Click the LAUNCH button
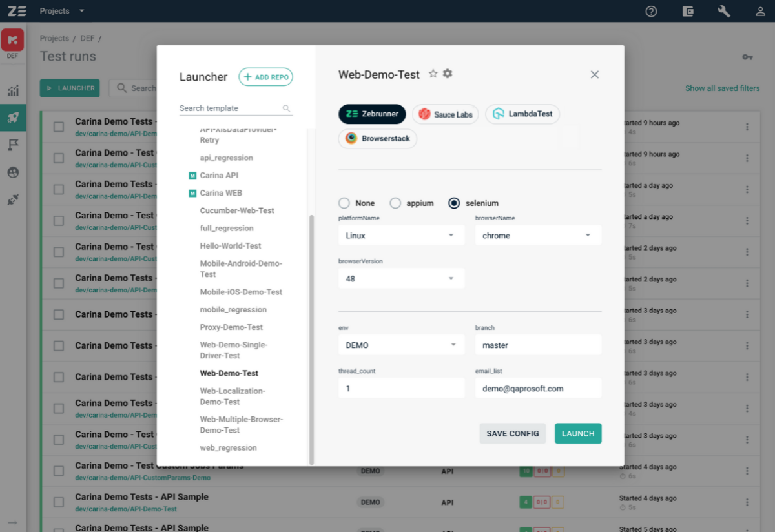 (x=578, y=433)
